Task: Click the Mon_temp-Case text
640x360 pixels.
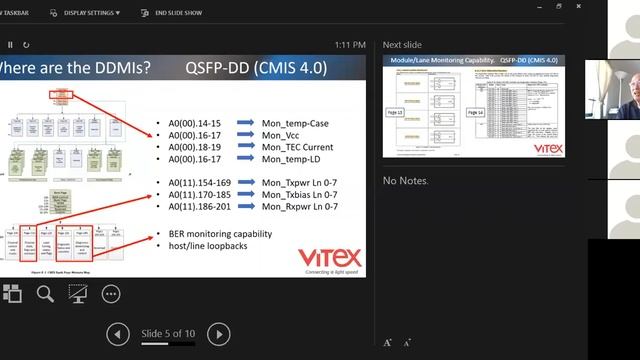Action: coord(295,123)
